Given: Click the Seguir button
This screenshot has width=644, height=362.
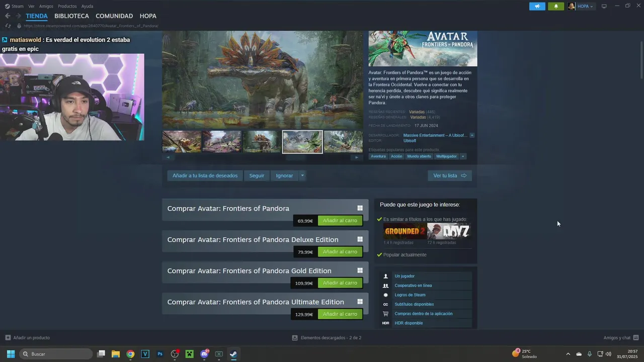Looking at the screenshot, I should (257, 175).
